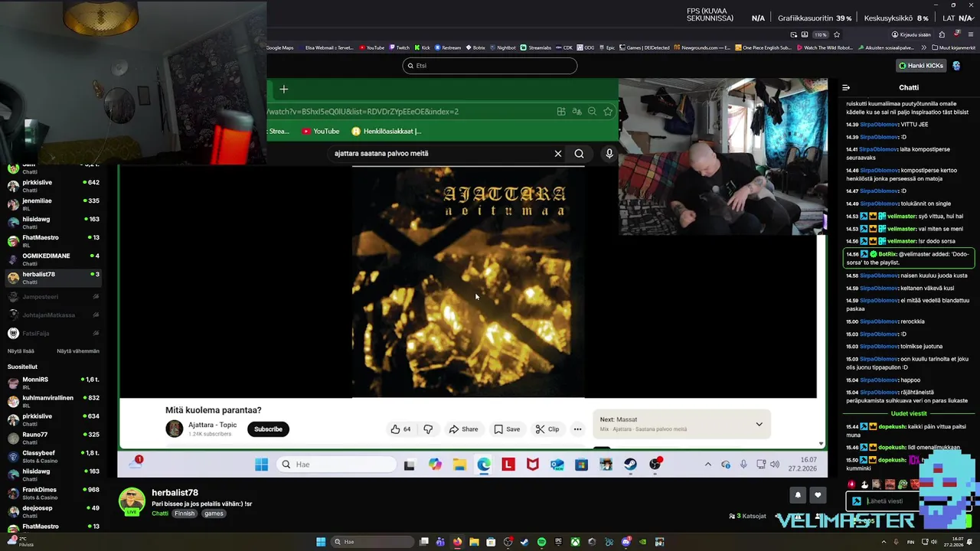
Task: Open the three-dot more actions menu
Action: point(577,429)
